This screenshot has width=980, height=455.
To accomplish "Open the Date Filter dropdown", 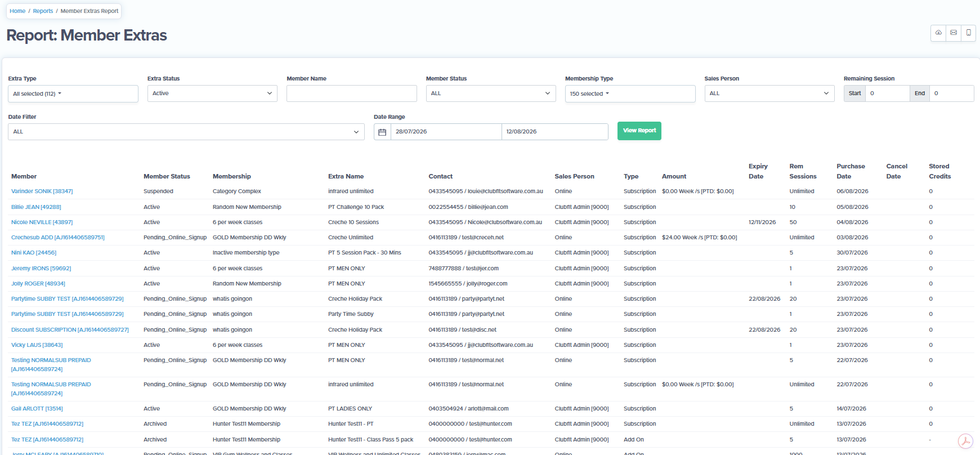I will tap(186, 132).
